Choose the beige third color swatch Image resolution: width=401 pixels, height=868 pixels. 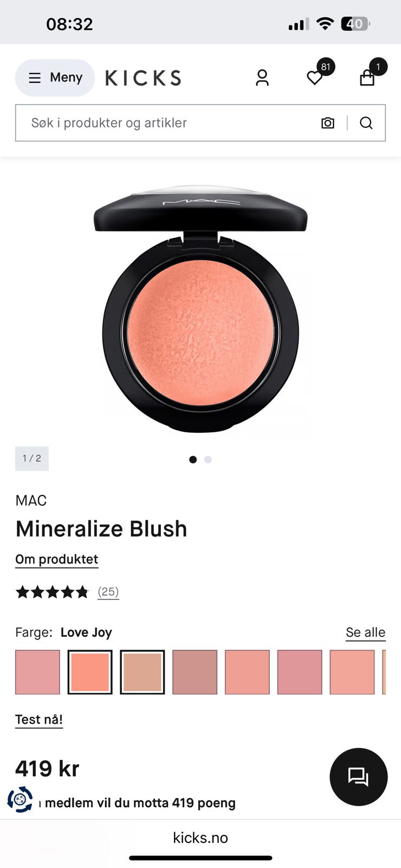coord(143,672)
